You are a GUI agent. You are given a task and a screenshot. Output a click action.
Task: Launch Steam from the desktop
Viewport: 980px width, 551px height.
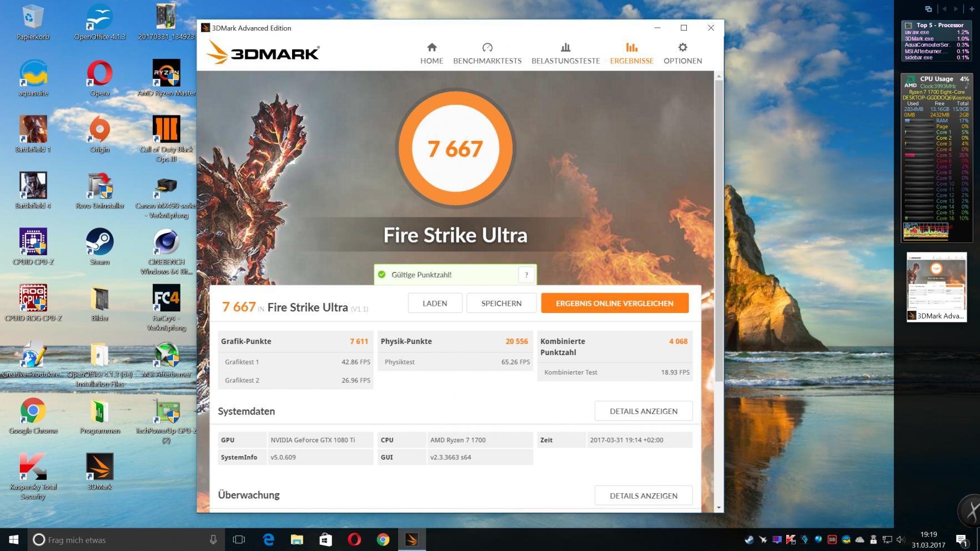pyautogui.click(x=100, y=247)
